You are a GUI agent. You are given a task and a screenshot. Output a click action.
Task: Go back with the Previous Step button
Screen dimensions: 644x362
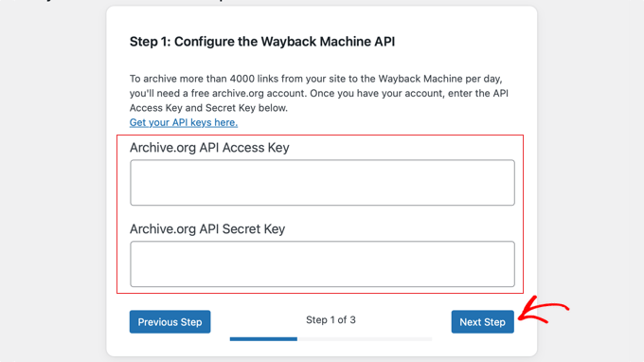coord(170,322)
